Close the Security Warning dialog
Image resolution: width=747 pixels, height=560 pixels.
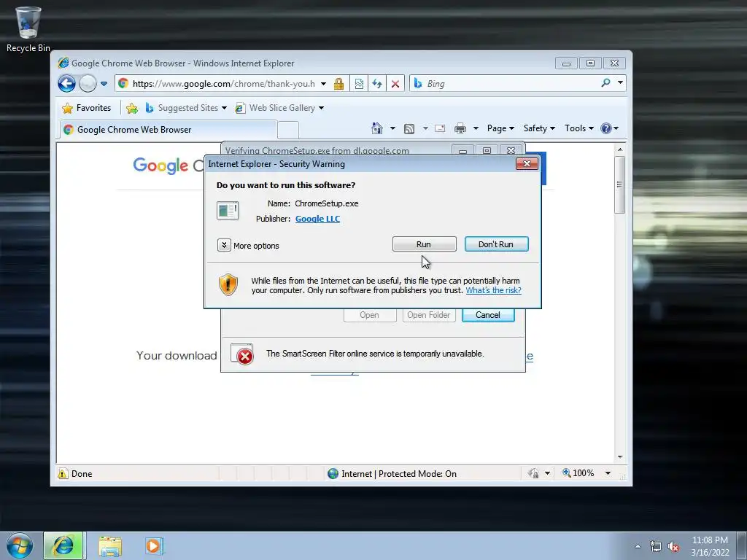tap(527, 164)
